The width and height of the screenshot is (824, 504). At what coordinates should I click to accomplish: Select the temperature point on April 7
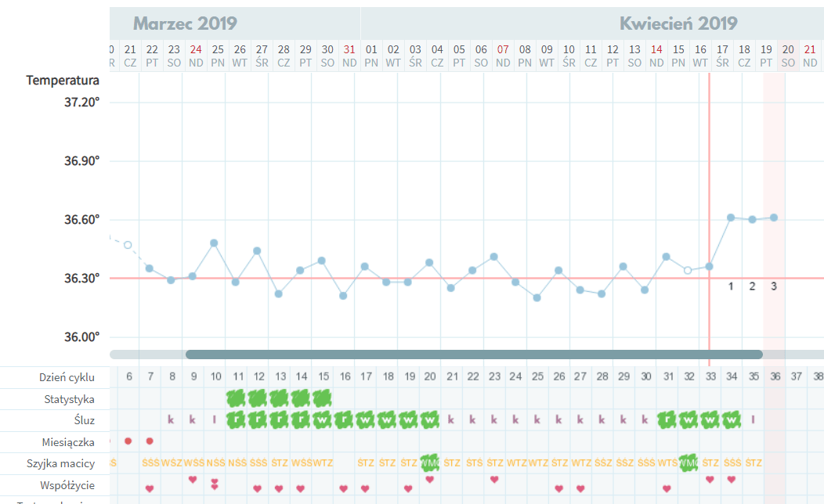point(494,257)
